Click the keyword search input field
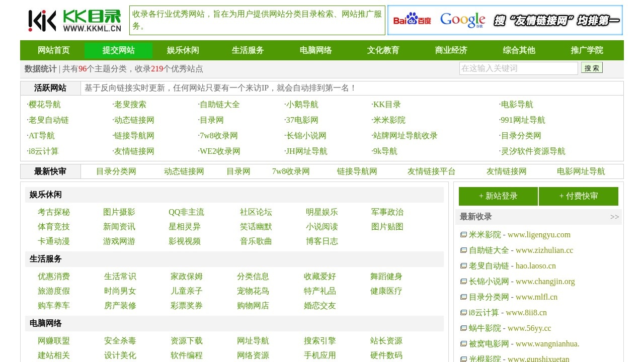Viewport: 644px width, 362px height. [x=519, y=68]
